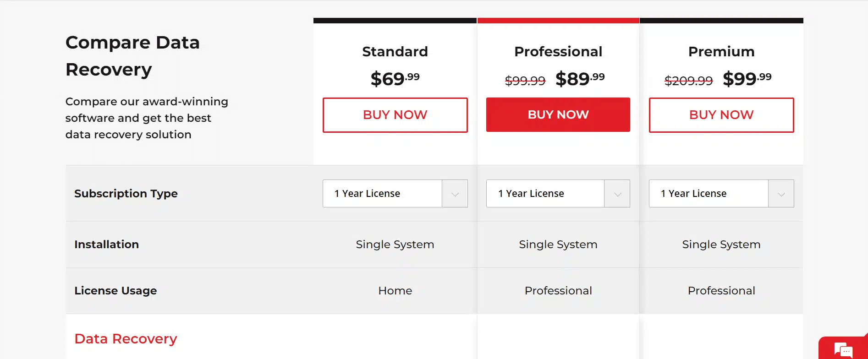The height and width of the screenshot is (359, 868).
Task: Click the Professional discounted $89.99 price
Action: pyautogui.click(x=580, y=79)
